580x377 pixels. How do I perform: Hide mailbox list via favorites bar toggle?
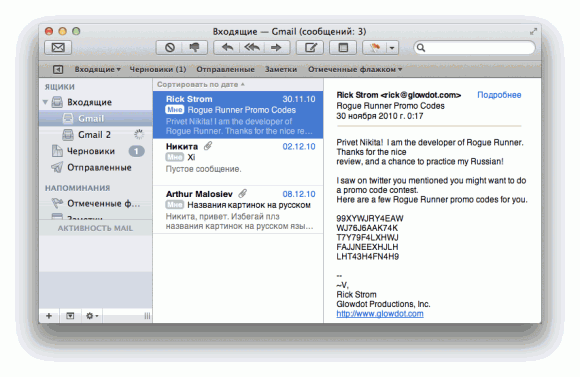point(58,70)
